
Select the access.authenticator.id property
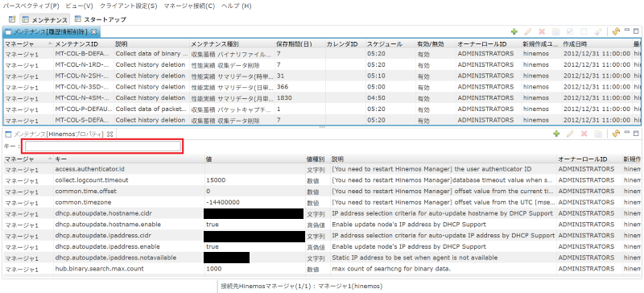(321, 169)
